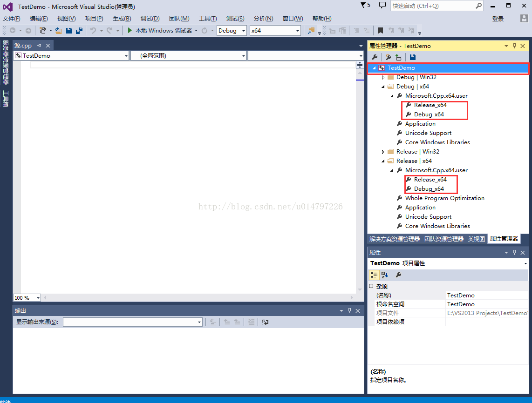532x403 pixels.
Task: Click the (名称) TestDemo value field
Action: coord(487,296)
